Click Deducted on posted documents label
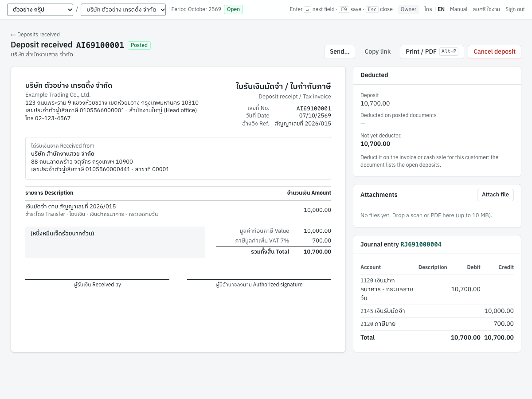The height and width of the screenshot is (399, 532). [398, 115]
